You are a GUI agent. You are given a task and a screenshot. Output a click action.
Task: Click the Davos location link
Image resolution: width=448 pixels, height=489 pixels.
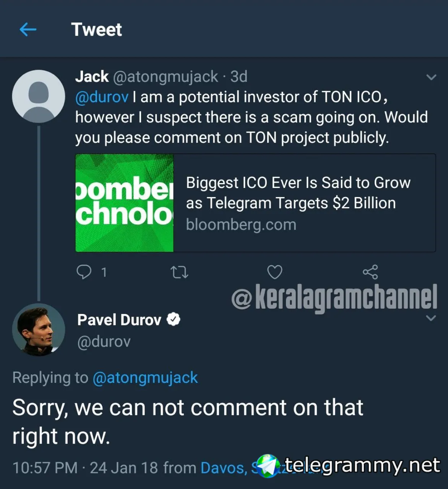[x=224, y=468]
